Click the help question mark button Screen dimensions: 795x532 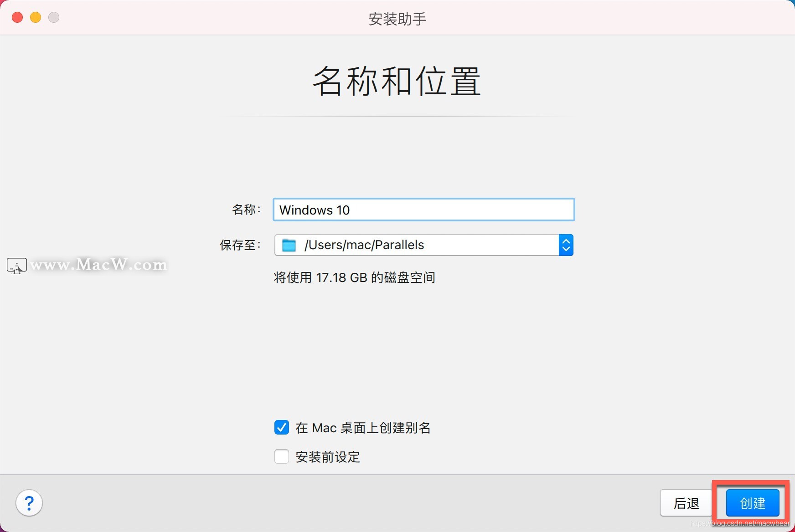(x=29, y=503)
